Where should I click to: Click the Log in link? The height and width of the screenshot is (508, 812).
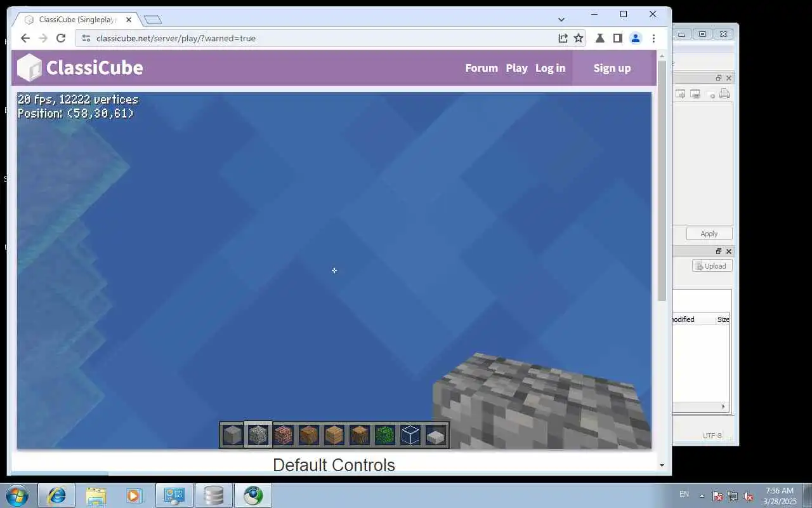click(x=550, y=68)
